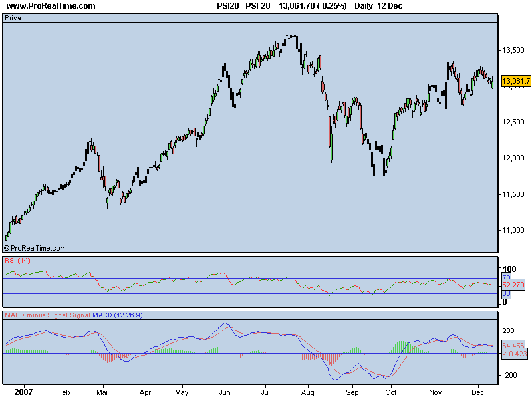
Task: Click the © ProRealTime.com copyright text
Action: point(35,248)
